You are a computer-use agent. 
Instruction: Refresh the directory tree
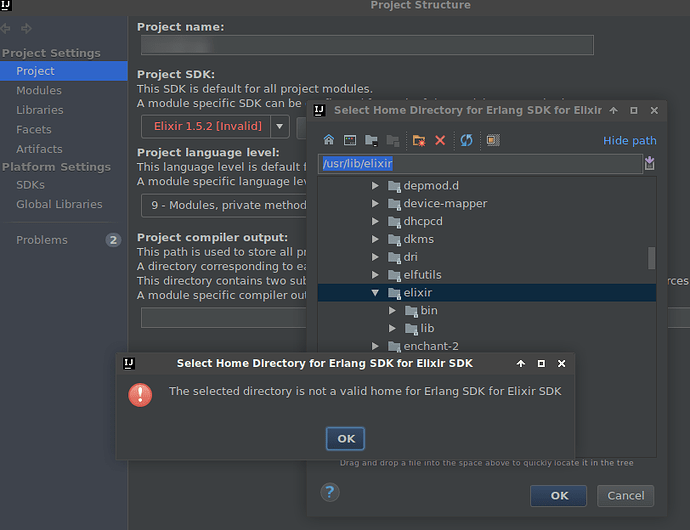pyautogui.click(x=466, y=140)
